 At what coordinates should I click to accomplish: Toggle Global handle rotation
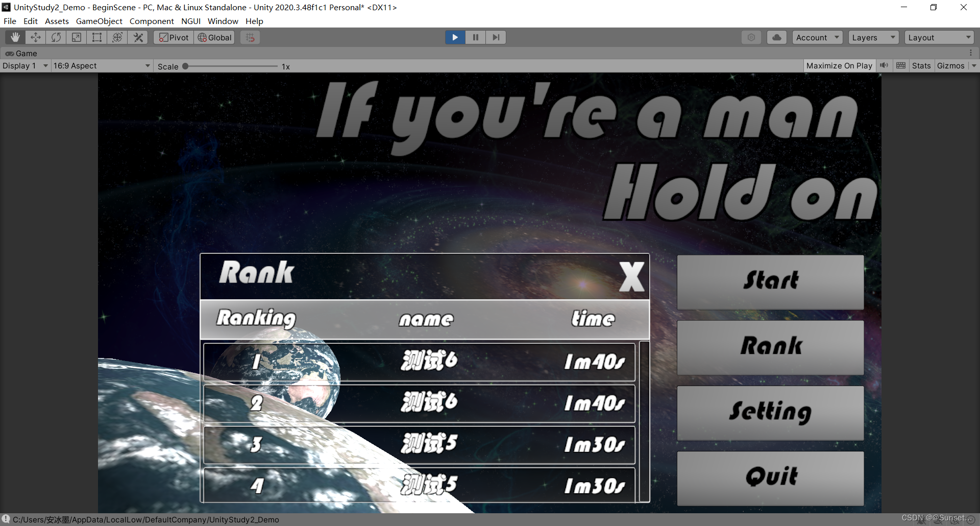pyautogui.click(x=214, y=37)
